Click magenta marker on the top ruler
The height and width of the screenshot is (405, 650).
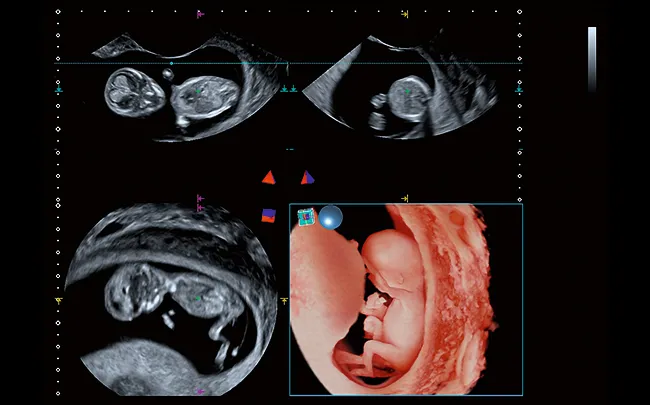(200, 14)
